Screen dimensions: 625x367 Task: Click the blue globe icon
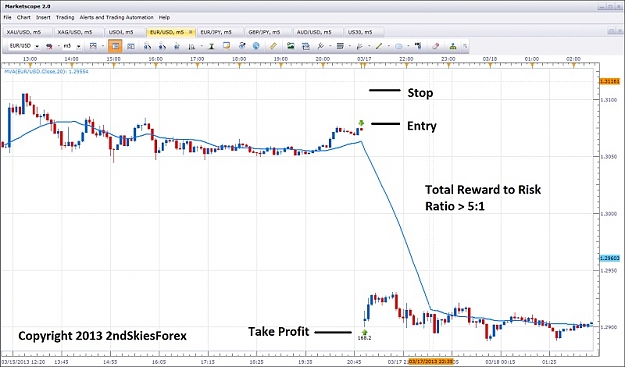256,46
